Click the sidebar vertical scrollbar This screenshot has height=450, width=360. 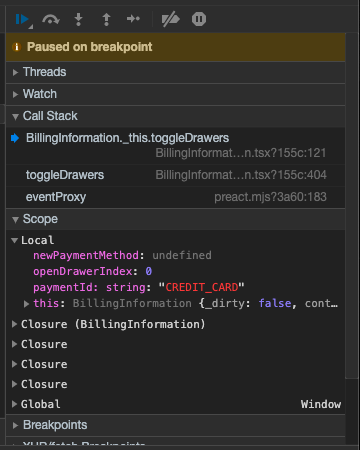[352, 205]
